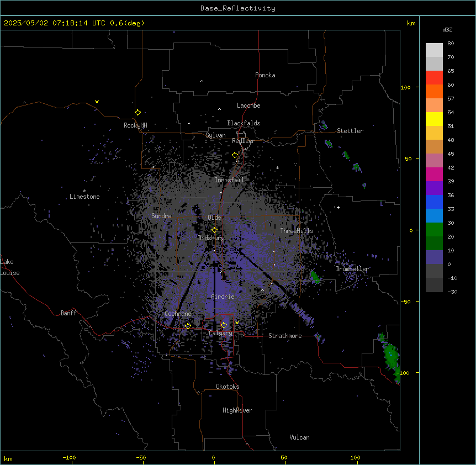Select the ThreeHills label
Screen dimensions: 476x465
pos(297,231)
